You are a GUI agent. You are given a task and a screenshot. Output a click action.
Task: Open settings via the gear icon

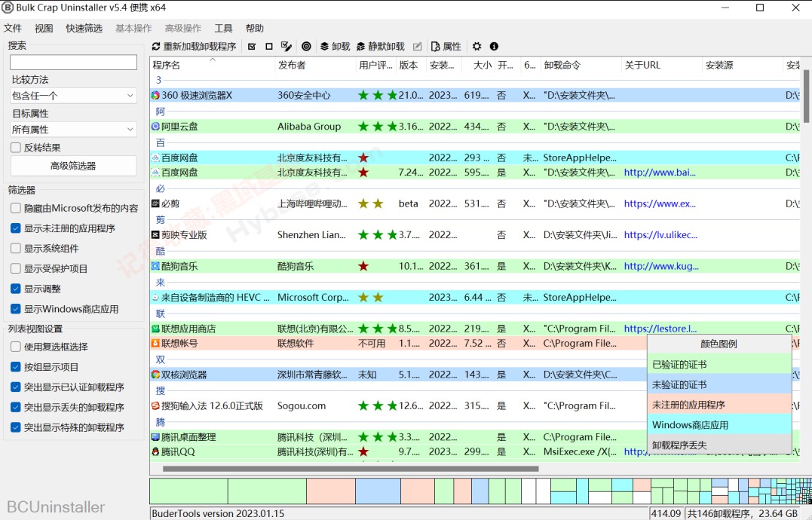point(477,47)
